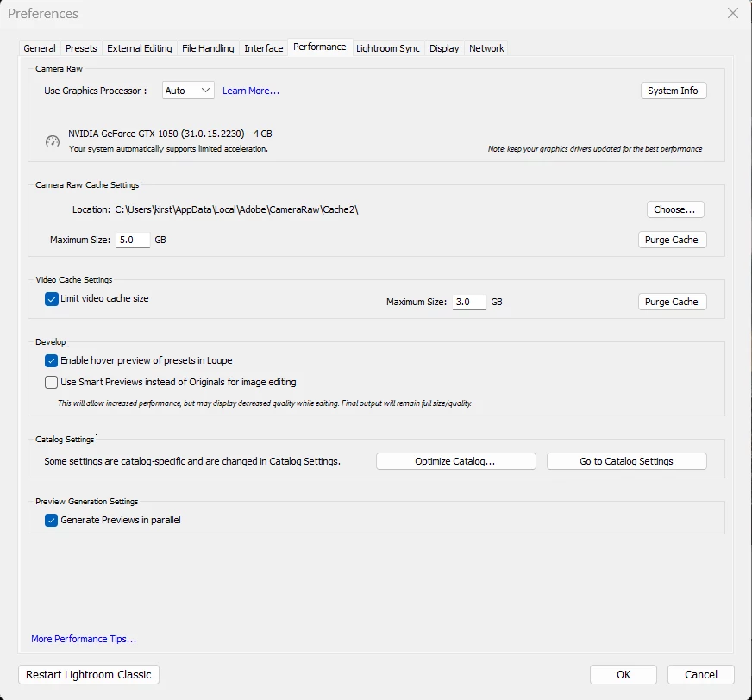
Task: Open the Network tab
Action: (x=486, y=48)
